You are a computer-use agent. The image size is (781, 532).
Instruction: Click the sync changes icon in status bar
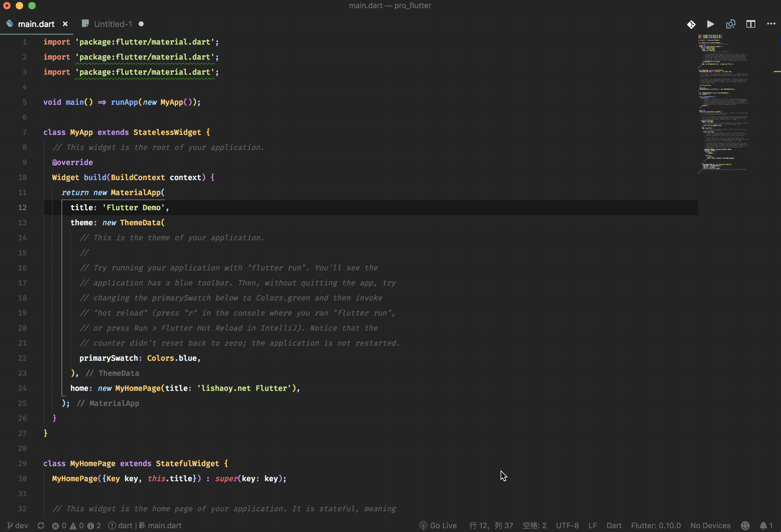[x=41, y=525]
